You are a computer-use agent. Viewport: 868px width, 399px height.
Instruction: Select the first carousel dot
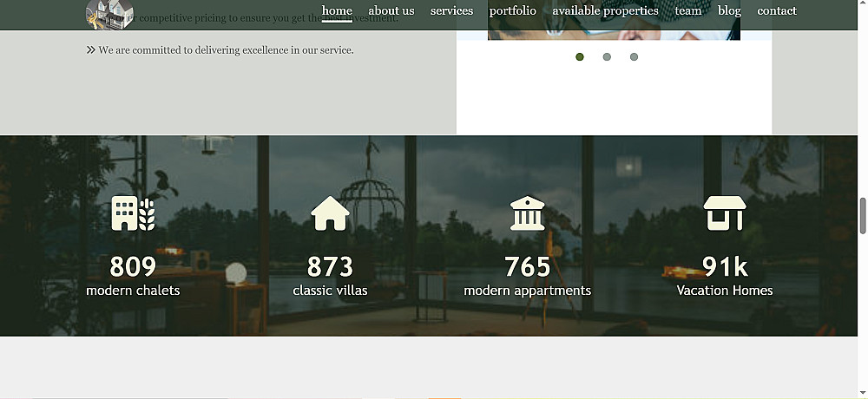[x=580, y=57]
